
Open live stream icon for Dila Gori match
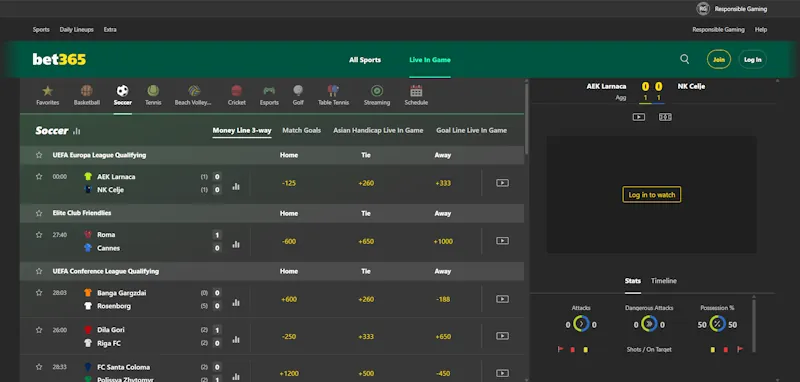click(503, 336)
